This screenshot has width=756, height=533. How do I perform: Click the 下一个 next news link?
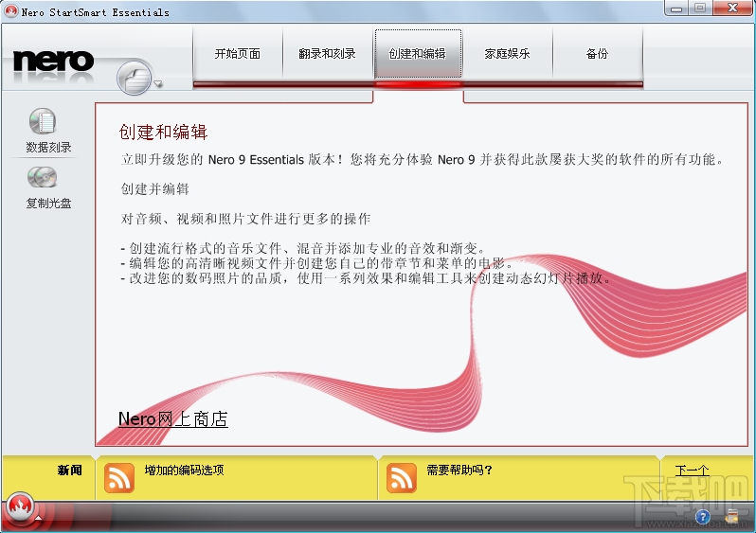coord(692,471)
